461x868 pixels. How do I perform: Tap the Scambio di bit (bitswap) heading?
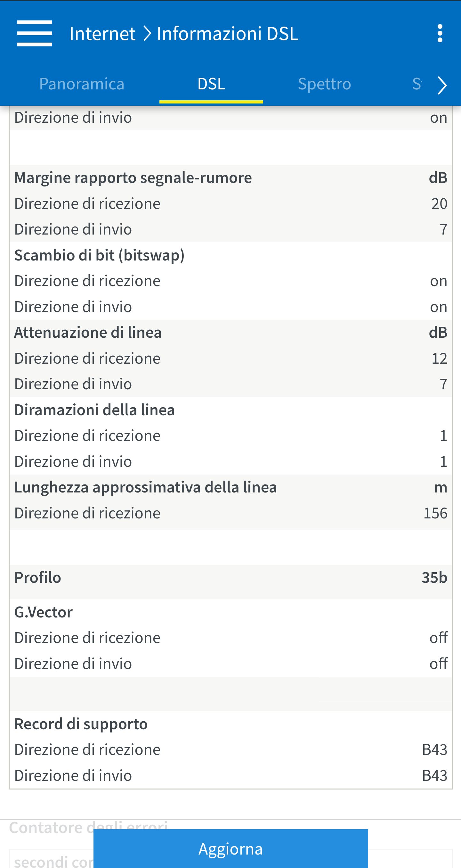tap(99, 255)
